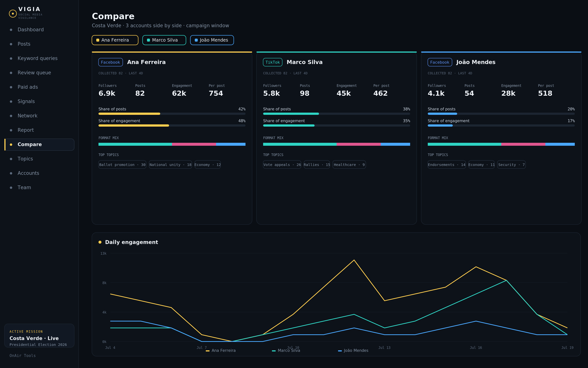Select the National unity · 18 topic tag
This screenshot has width=588, height=368.
pyautogui.click(x=170, y=165)
